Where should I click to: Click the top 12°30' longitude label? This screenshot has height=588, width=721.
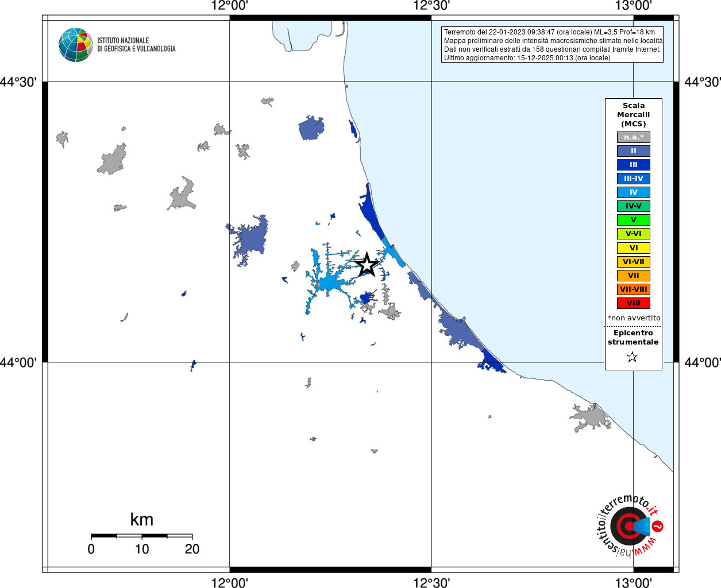click(431, 6)
